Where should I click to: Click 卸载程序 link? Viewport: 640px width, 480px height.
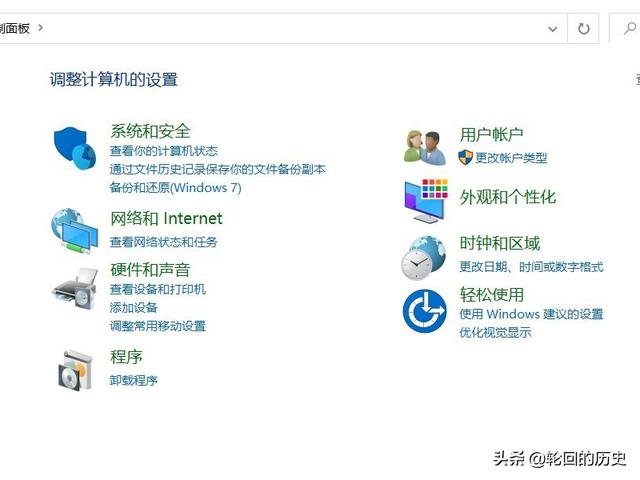(133, 380)
